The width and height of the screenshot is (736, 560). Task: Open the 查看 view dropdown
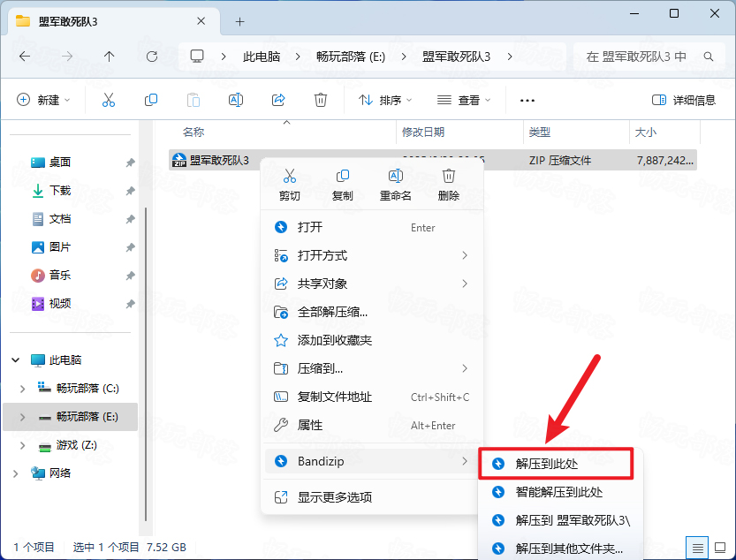[464, 100]
